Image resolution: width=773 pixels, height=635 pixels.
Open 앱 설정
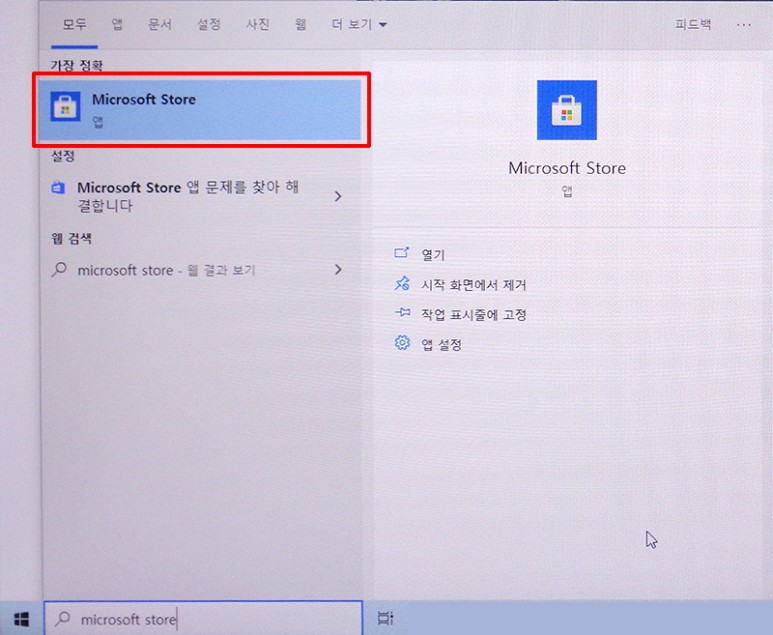pyautogui.click(x=441, y=344)
